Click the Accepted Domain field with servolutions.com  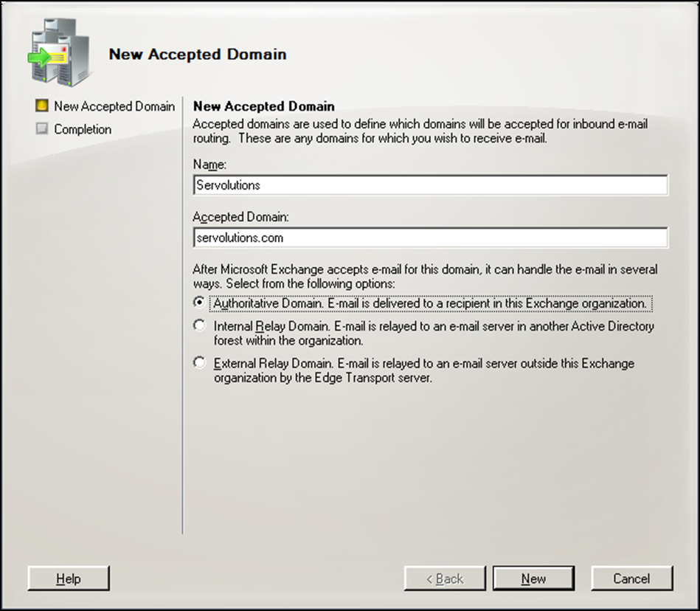(x=429, y=238)
